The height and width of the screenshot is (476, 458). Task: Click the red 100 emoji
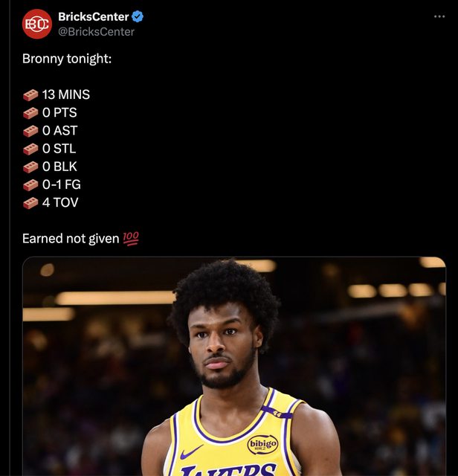[131, 239]
